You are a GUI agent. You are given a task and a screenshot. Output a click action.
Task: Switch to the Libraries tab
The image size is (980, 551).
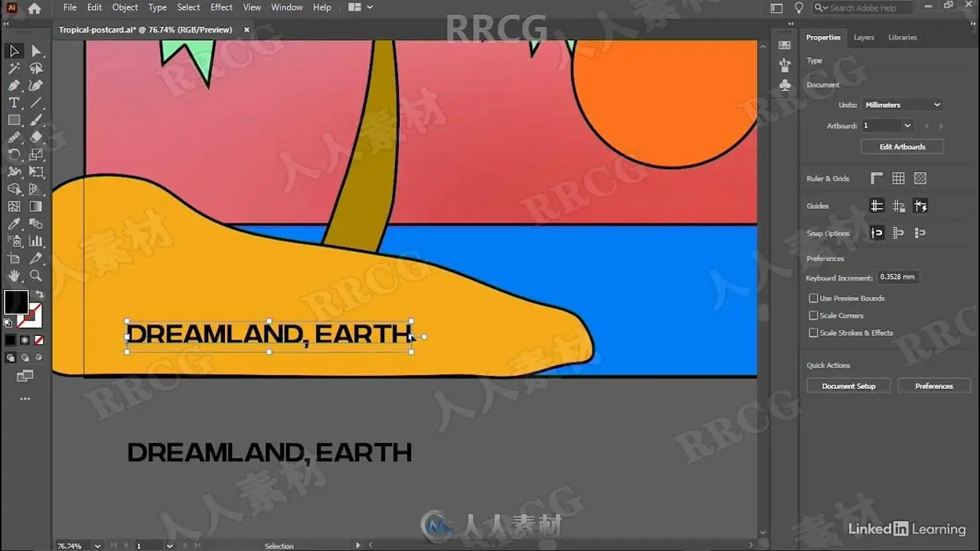coord(903,37)
